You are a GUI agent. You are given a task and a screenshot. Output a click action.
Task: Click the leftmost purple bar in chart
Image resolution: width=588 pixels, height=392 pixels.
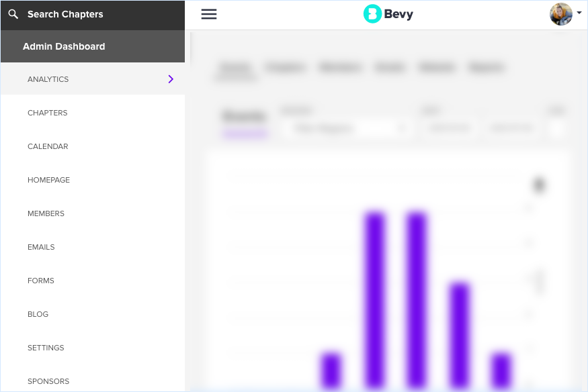tap(331, 371)
